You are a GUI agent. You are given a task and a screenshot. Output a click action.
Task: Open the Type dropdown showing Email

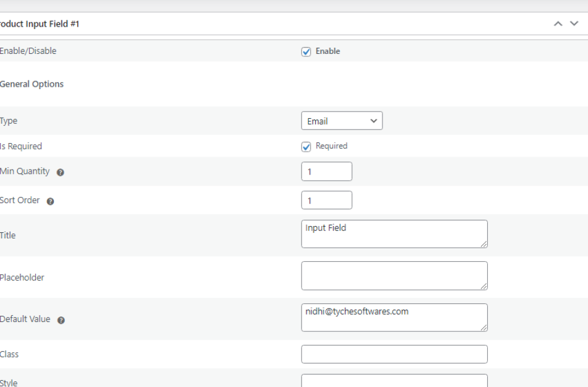tap(341, 120)
